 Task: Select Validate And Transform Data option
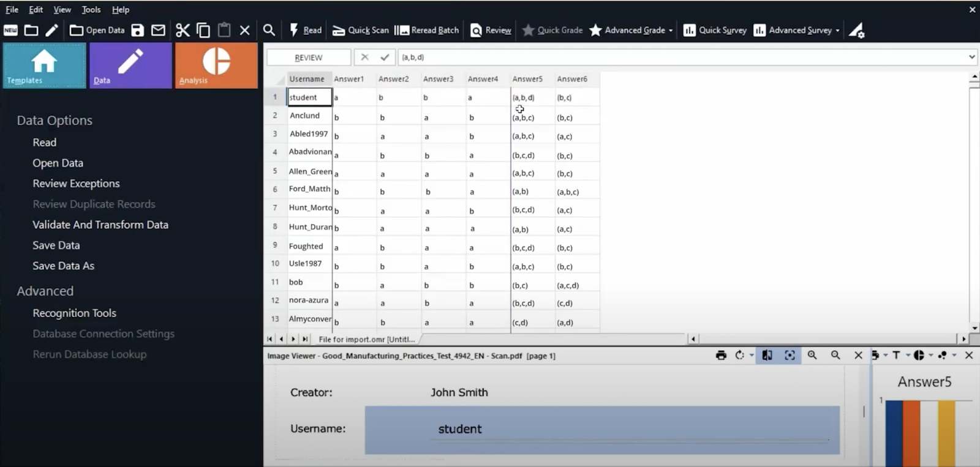(x=100, y=225)
